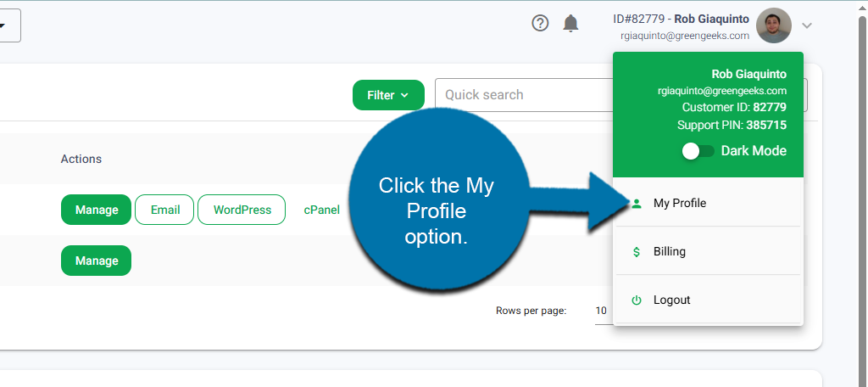This screenshot has width=868, height=387.
Task: Select Billing from the account menu
Action: click(x=669, y=252)
